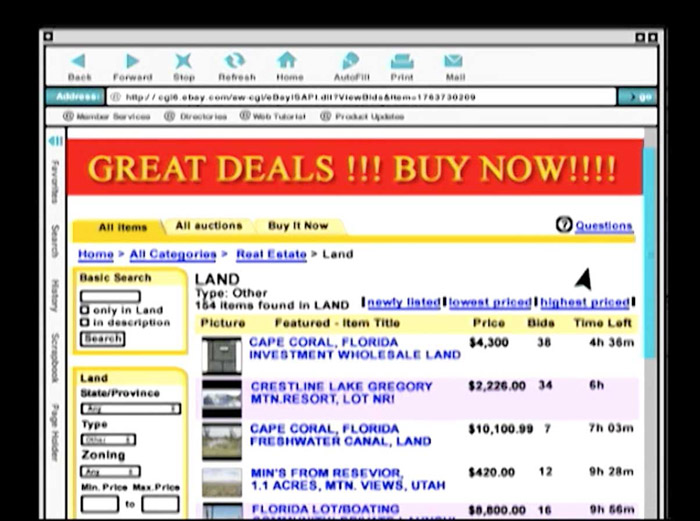Click the window close box in title bar

click(x=49, y=37)
